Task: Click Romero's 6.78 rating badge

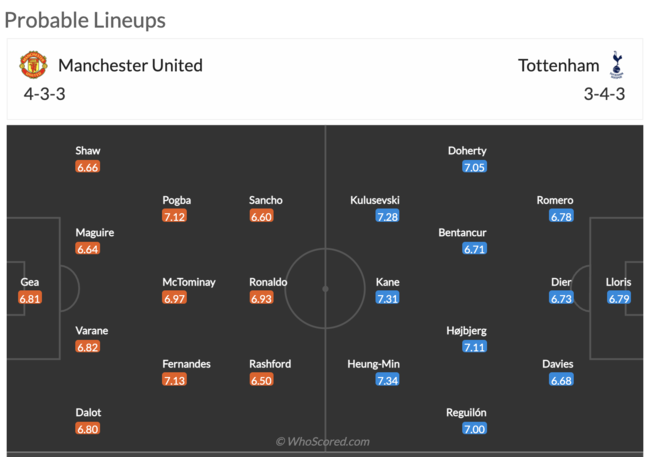Action: tap(561, 216)
